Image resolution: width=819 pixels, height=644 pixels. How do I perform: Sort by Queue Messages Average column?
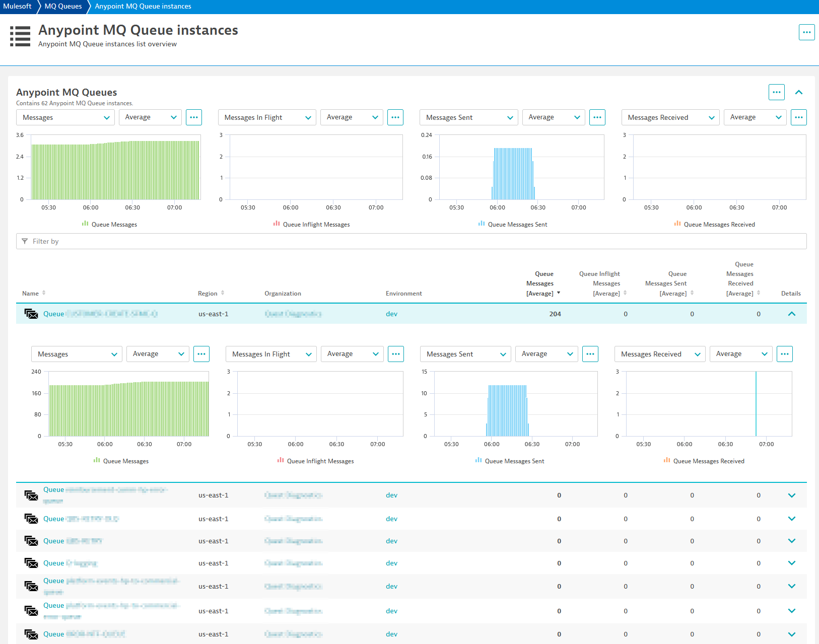pos(543,284)
